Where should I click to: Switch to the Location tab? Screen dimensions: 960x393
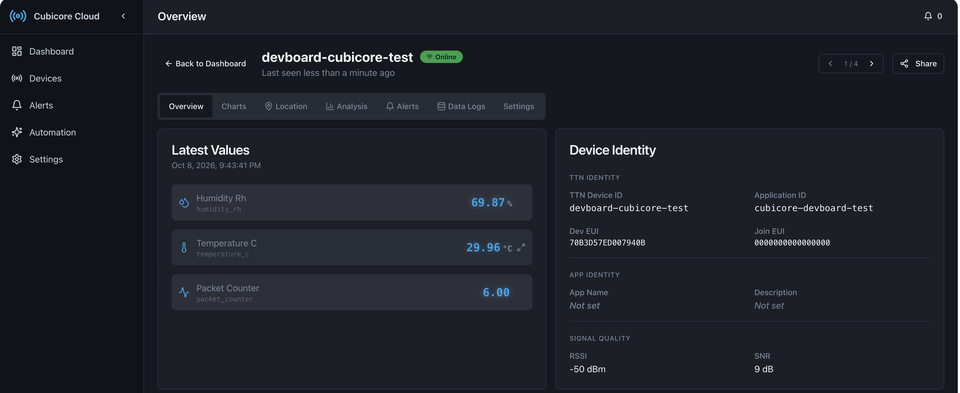[x=286, y=107]
